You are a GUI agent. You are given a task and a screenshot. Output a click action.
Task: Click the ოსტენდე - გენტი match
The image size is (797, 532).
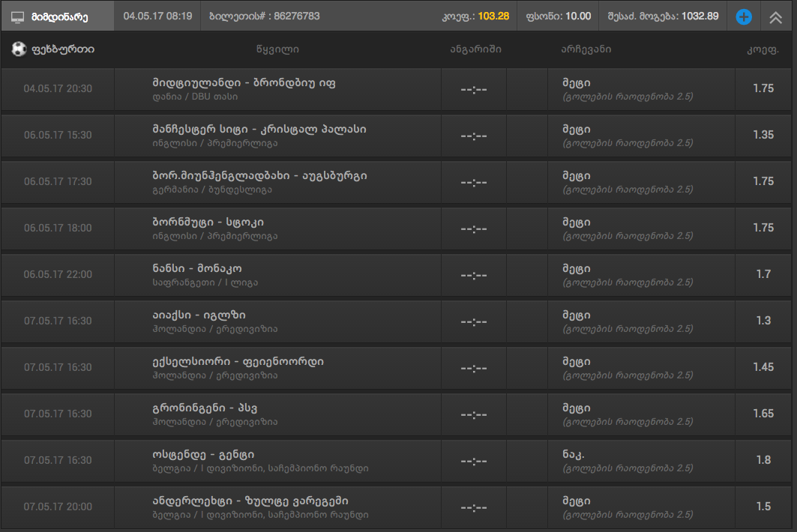[x=203, y=454]
